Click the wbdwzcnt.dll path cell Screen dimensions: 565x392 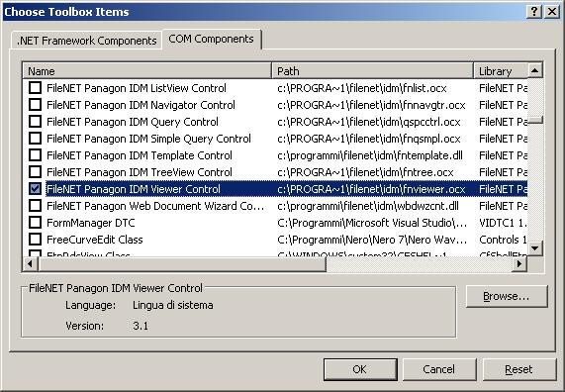pos(367,206)
